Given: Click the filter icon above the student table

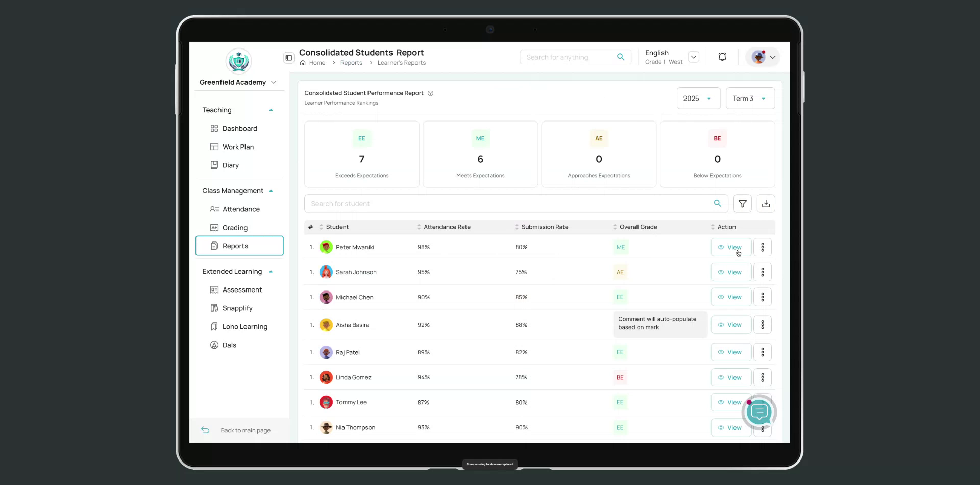Looking at the screenshot, I should coord(742,203).
